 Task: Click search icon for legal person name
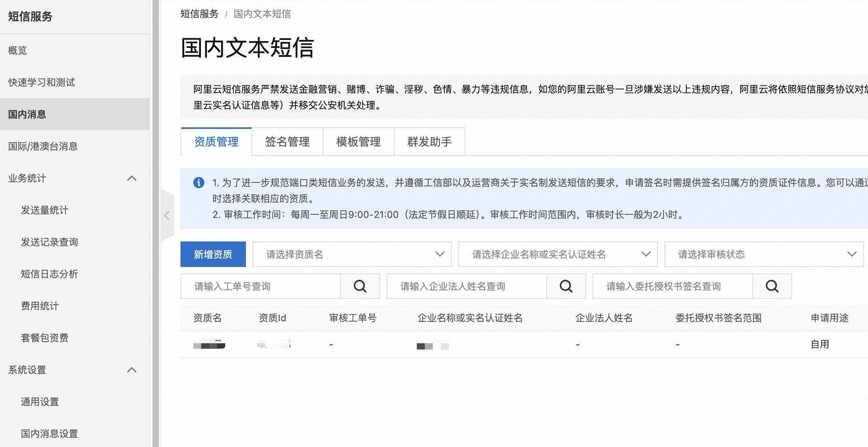click(x=566, y=286)
